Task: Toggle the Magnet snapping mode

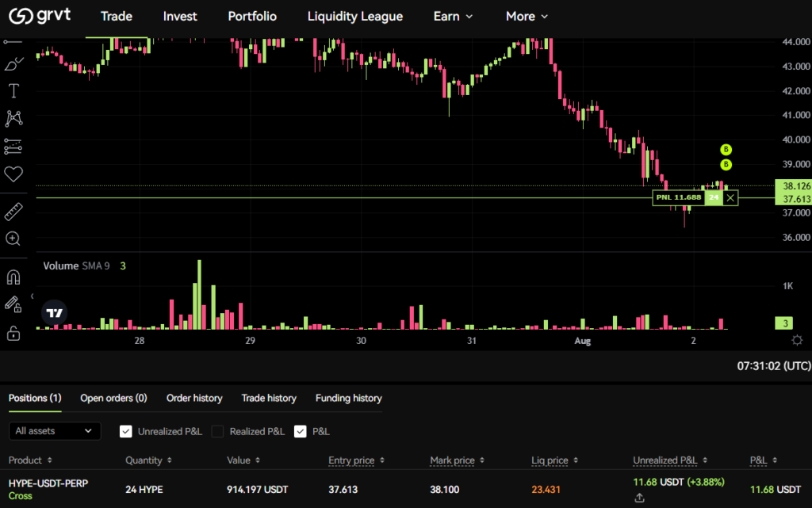Action: click(13, 277)
